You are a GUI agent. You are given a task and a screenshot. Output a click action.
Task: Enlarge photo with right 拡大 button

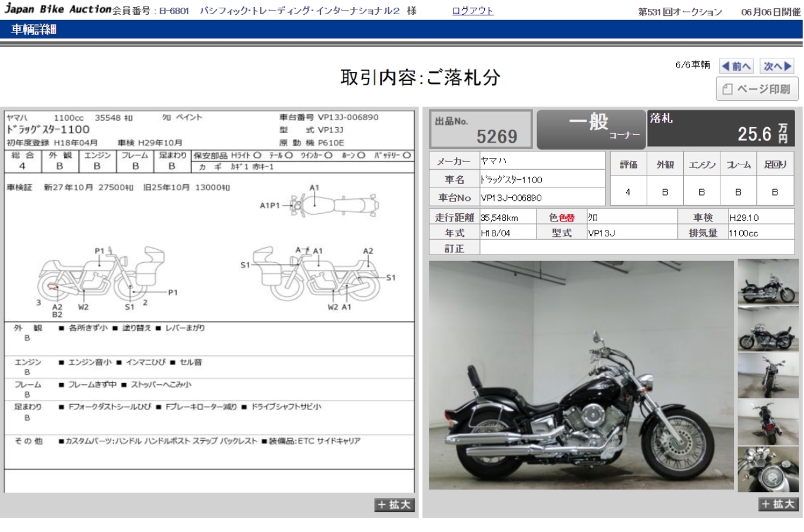coord(778,504)
